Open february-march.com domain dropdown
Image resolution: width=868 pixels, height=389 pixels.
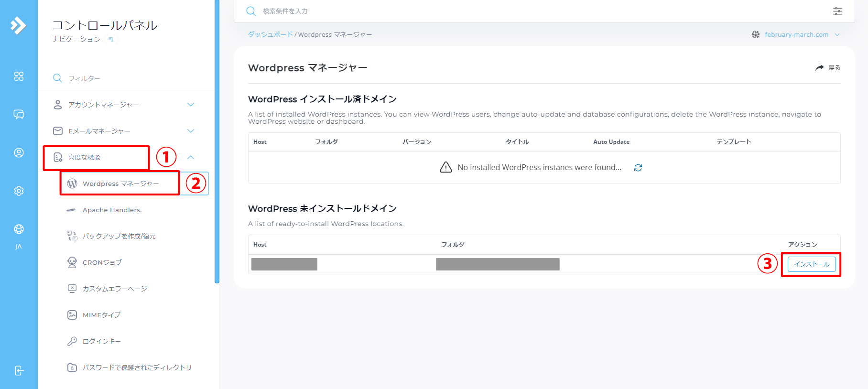(796, 34)
